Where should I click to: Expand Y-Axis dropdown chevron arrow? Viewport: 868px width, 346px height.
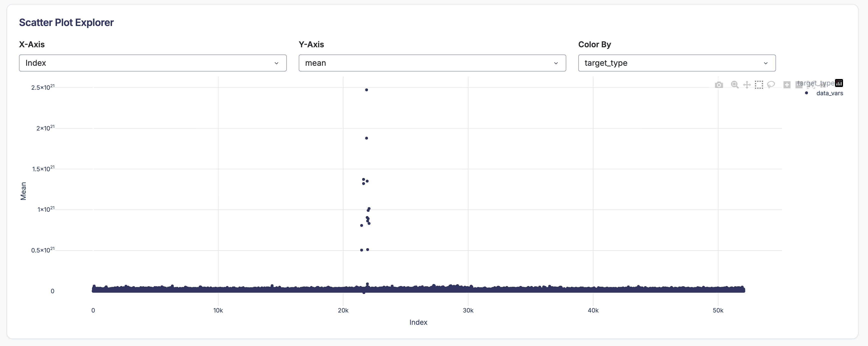[x=556, y=63]
